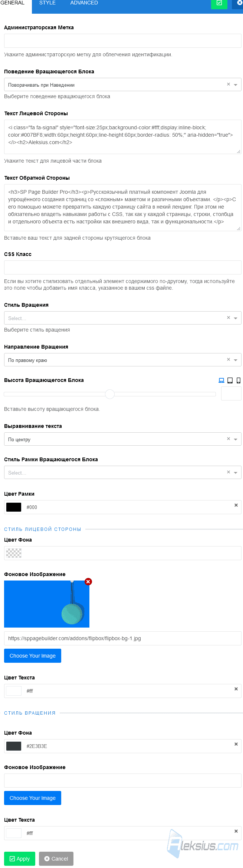Switch to the ADVANCED tab

click(x=84, y=3)
